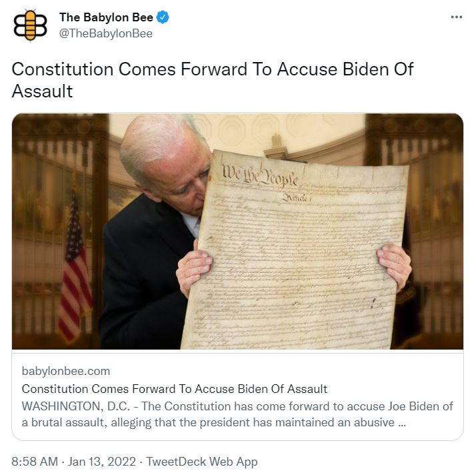Open the @TheBabylonBee handle link
This screenshot has height=473, width=476.
tap(106, 33)
